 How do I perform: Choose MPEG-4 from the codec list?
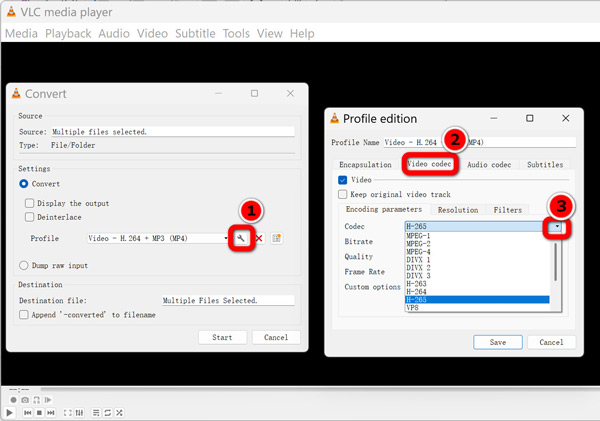tap(477, 252)
